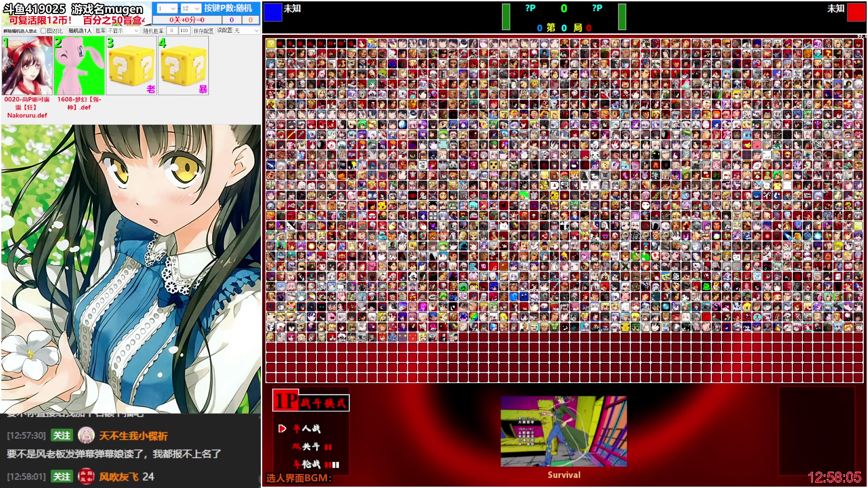The height and width of the screenshot is (488, 868).
Task: Open the mystery box slot marked 老
Action: point(131,66)
